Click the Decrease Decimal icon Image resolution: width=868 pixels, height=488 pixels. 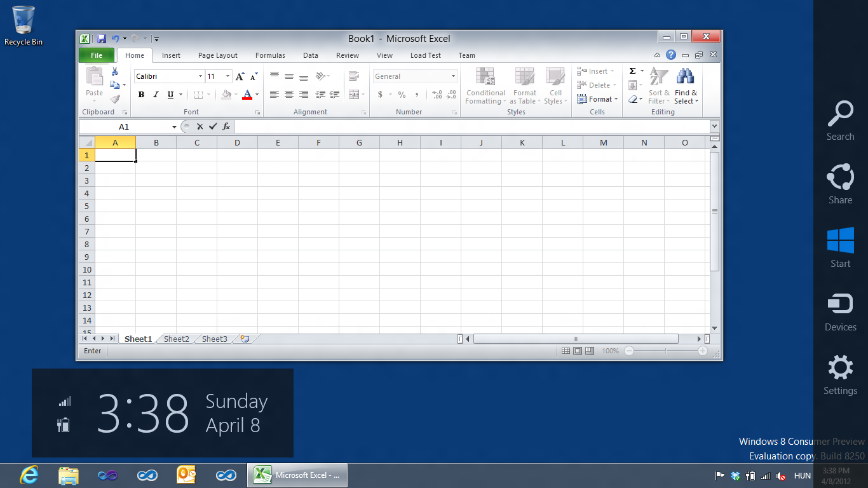(451, 95)
